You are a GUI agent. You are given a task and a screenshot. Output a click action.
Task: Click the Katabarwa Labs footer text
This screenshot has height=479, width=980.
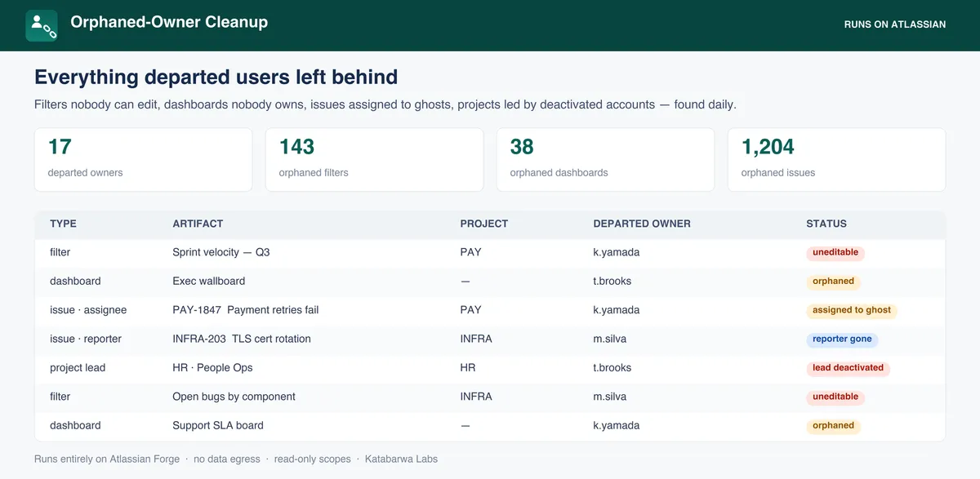coord(401,459)
